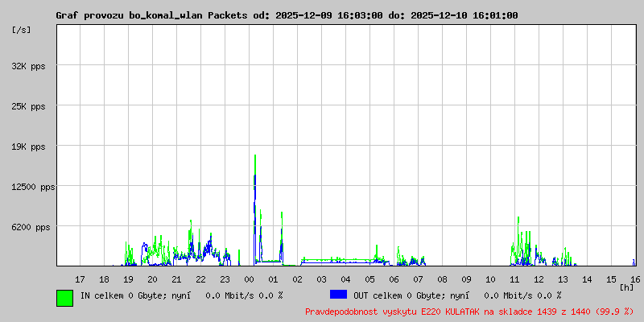Click the hour label '08' on time axis
This screenshot has height=322, width=644.
pos(442,279)
